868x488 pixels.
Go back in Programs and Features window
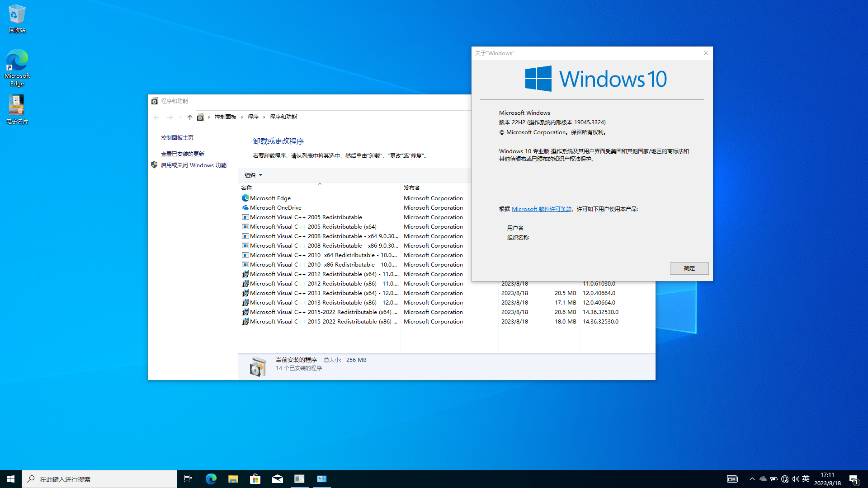click(156, 117)
